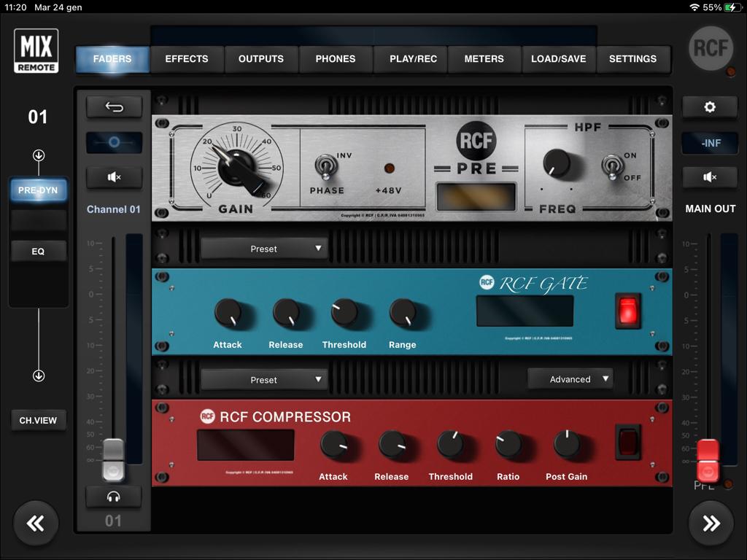The image size is (747, 560).
Task: Open the FADERS tab
Action: coord(112,59)
